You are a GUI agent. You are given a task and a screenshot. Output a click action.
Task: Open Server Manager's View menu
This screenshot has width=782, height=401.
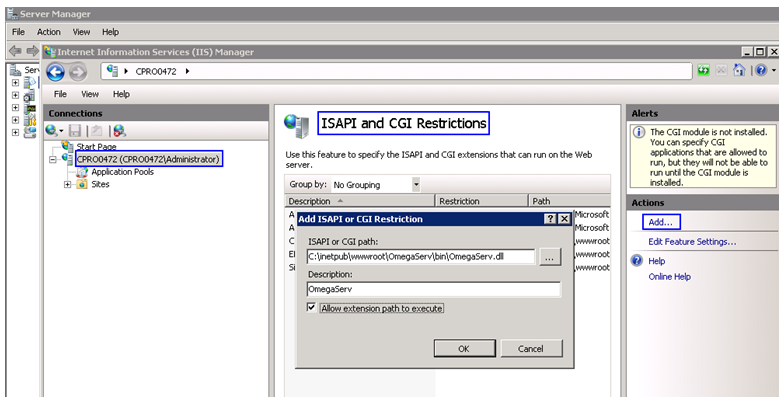click(81, 32)
